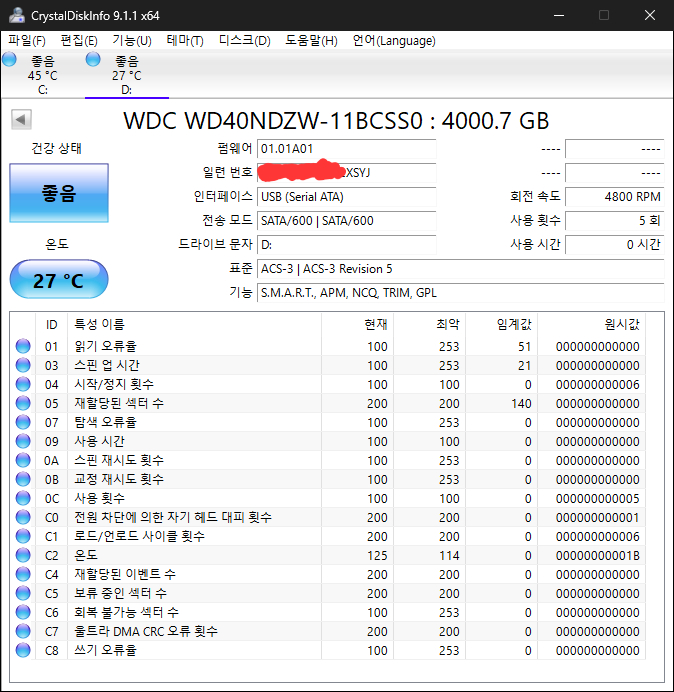Click the CrystalDiskInfo app icon in title bar
The image size is (674, 692).
(x=17, y=15)
